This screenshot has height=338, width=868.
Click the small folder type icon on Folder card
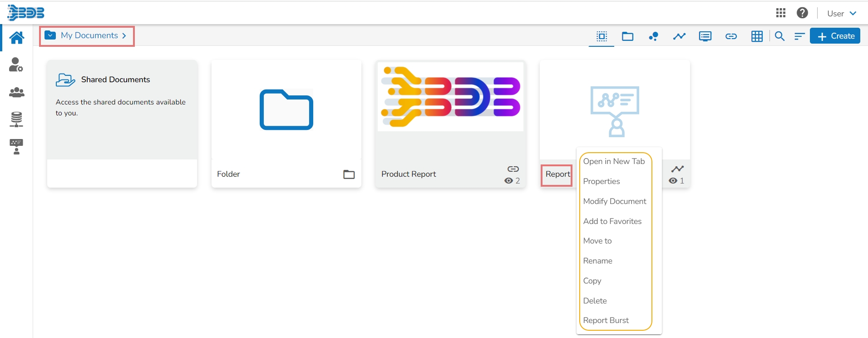[349, 174]
